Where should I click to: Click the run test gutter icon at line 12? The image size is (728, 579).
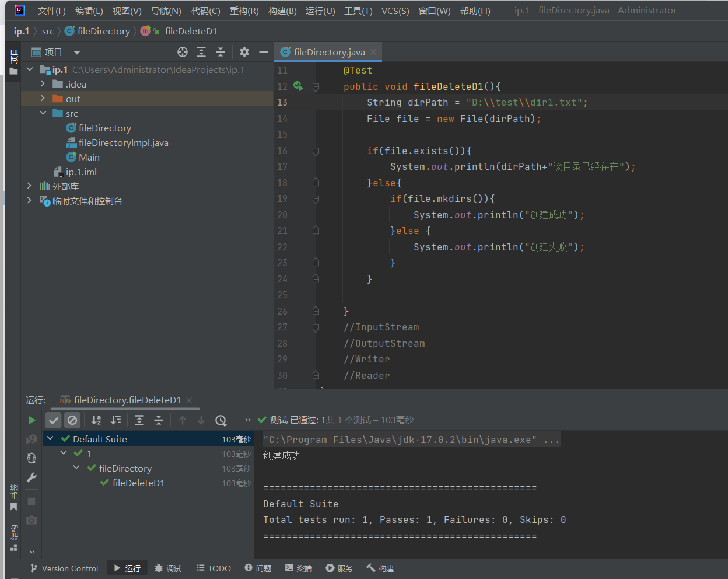[298, 86]
